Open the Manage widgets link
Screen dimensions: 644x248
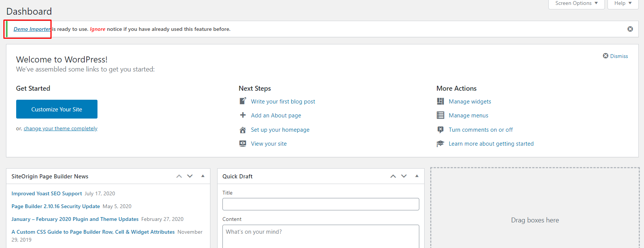pos(470,102)
